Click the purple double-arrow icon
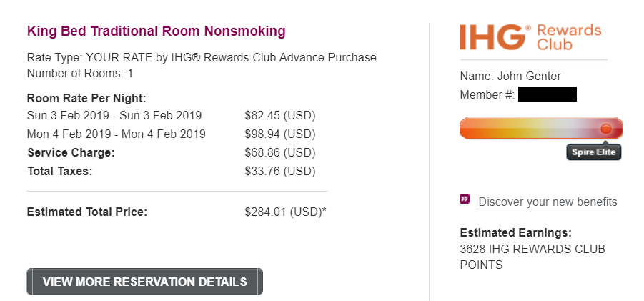644x301 pixels. (465, 199)
